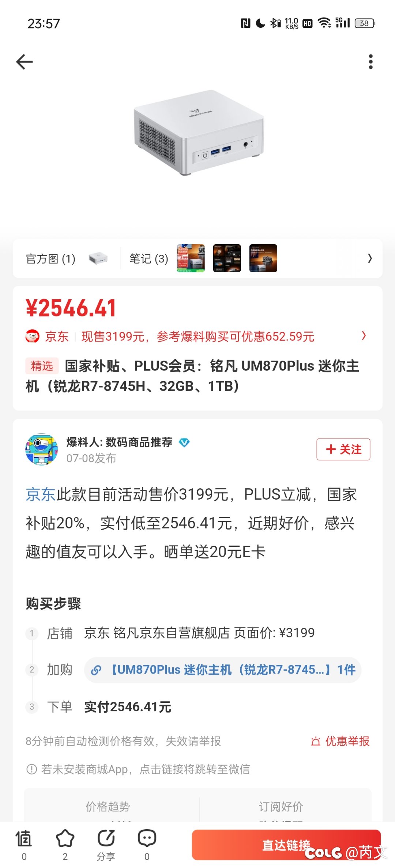Image resolution: width=395 pixels, height=868 pixels.
Task: Open the first 笔记 note thumbnail
Action: click(191, 258)
